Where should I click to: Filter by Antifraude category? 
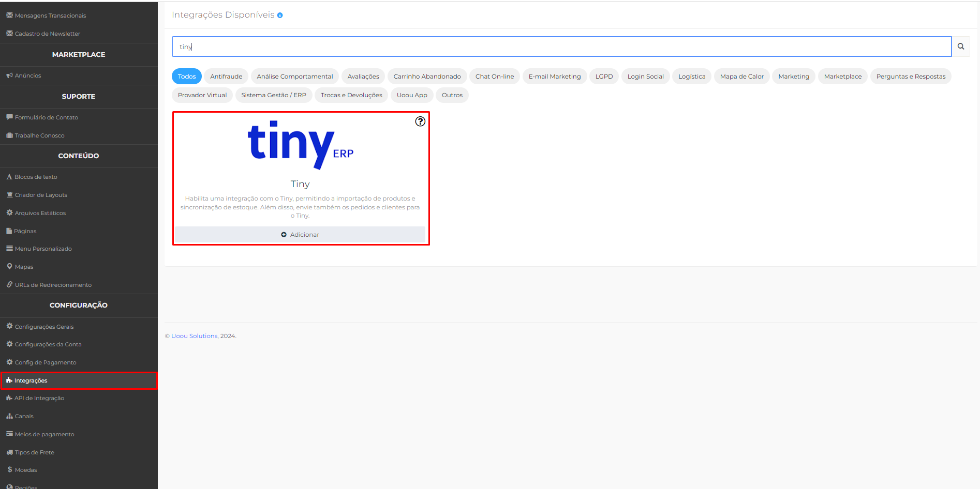click(x=226, y=77)
